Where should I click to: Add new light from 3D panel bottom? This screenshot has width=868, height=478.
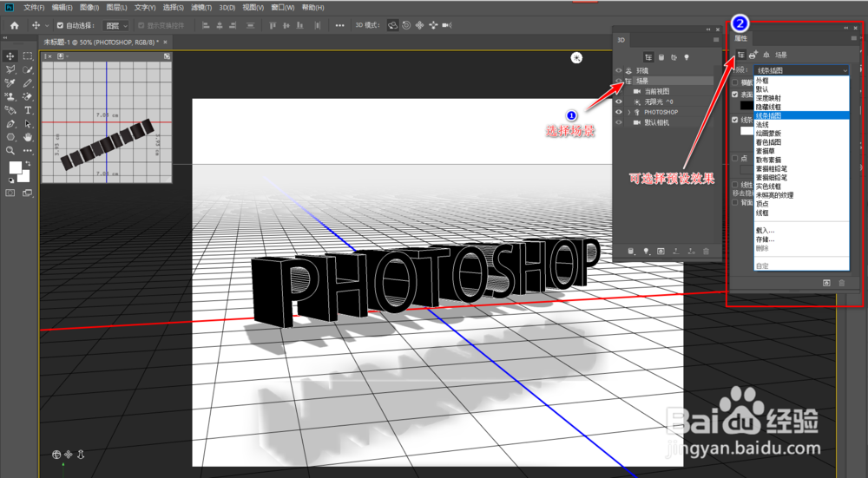pos(646,252)
